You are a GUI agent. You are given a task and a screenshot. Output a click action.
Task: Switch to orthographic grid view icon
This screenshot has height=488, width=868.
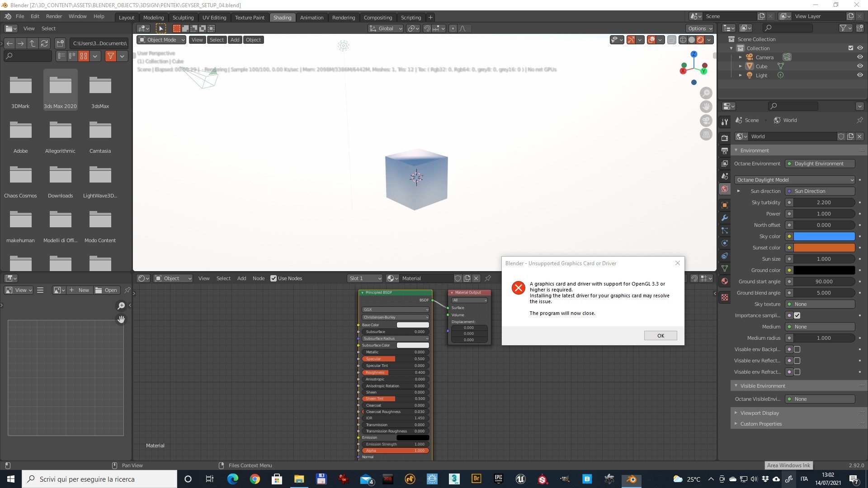[706, 135]
